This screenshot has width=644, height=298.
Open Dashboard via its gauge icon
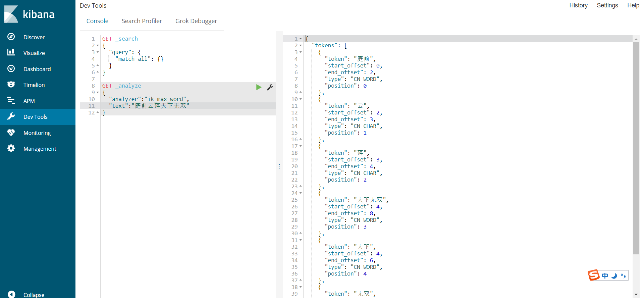11,69
